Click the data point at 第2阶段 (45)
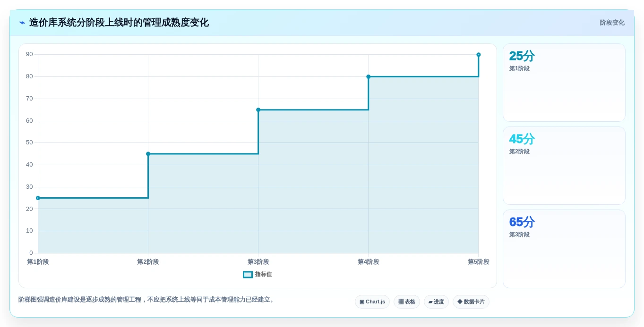The image size is (644, 327). click(148, 154)
